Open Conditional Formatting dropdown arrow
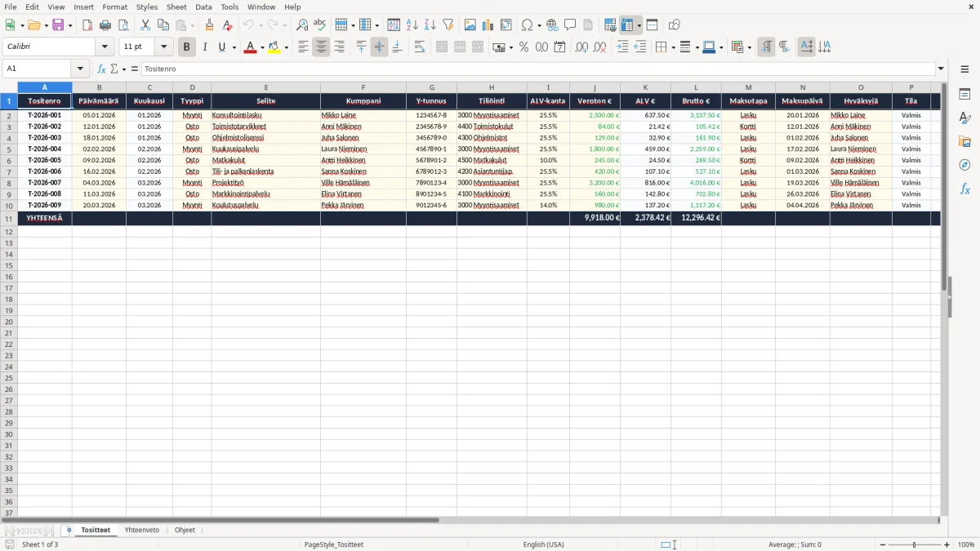 coord(750,47)
